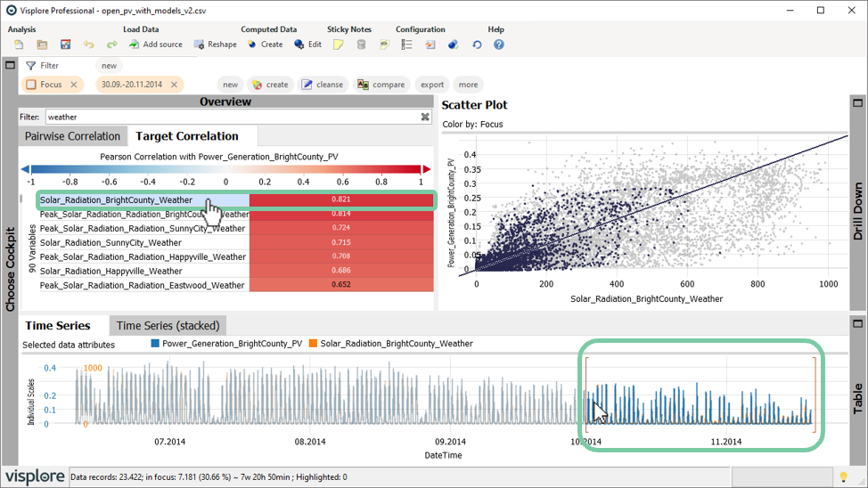868x488 pixels.
Task: Click the grey database cylinder icon
Action: pos(361,45)
